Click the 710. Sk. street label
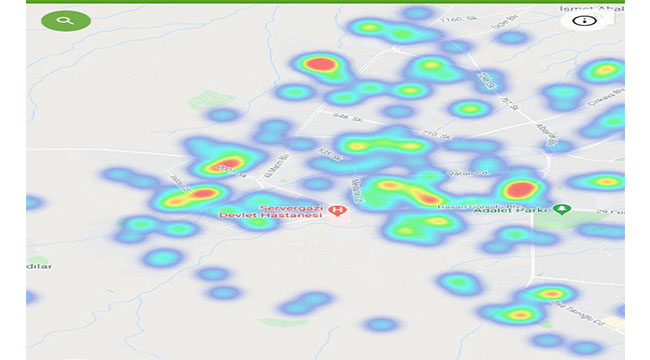650x360 pixels. click(x=437, y=135)
